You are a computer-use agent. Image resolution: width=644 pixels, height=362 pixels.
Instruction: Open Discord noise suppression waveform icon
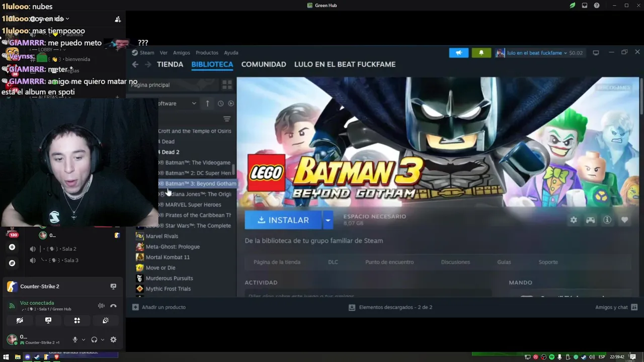(x=101, y=306)
